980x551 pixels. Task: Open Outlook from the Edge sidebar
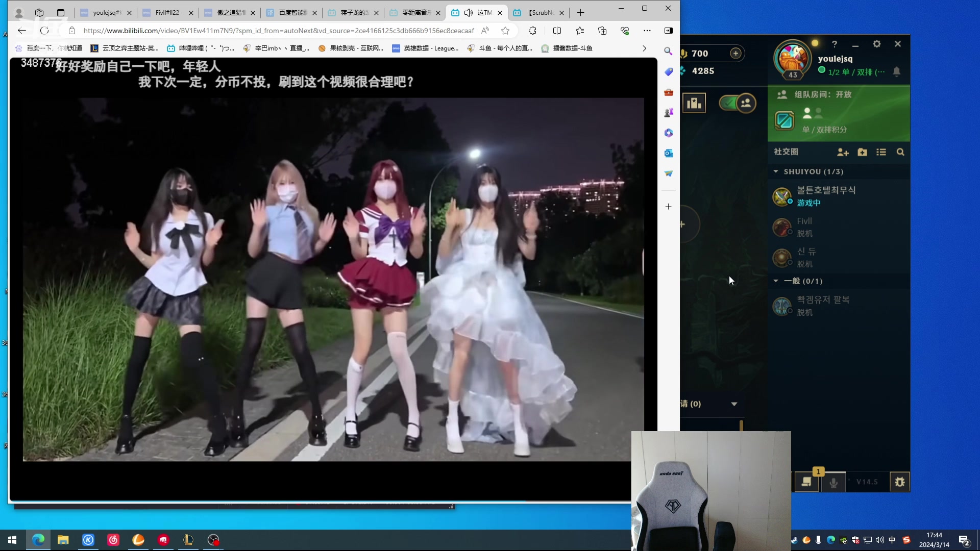(x=669, y=153)
